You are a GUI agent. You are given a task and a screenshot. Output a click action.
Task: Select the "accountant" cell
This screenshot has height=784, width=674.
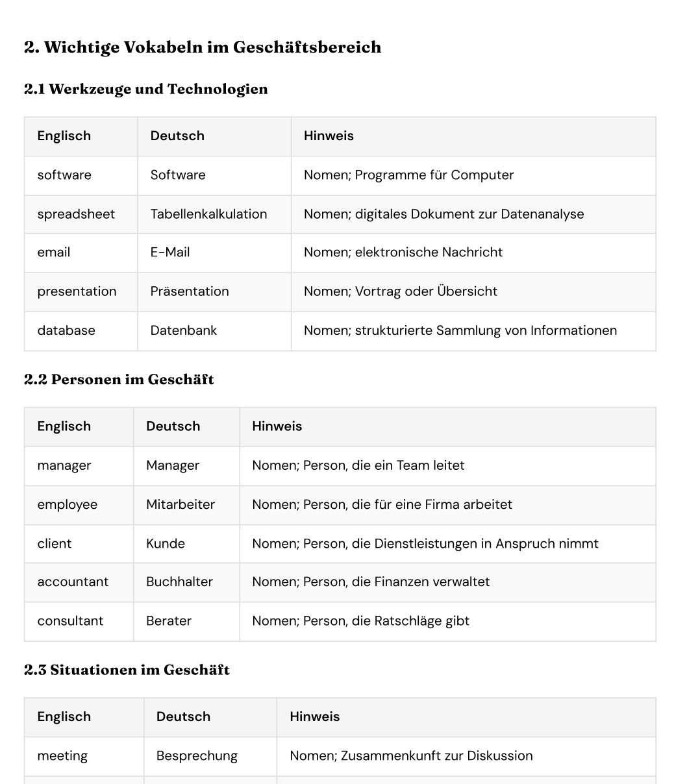[73, 582]
